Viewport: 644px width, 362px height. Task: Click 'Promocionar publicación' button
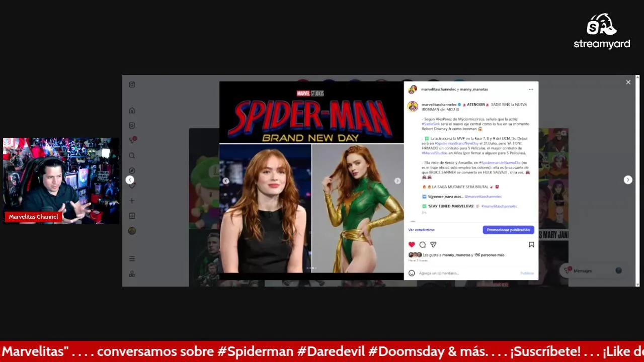[x=508, y=230]
